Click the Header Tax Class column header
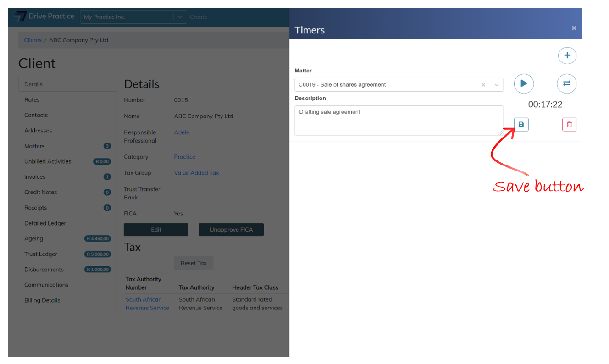 point(255,287)
